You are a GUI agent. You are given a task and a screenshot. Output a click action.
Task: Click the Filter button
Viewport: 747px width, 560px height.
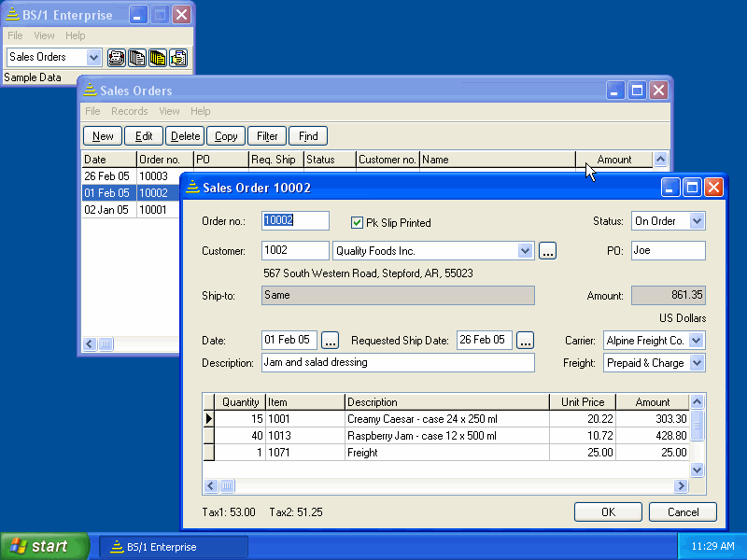267,136
